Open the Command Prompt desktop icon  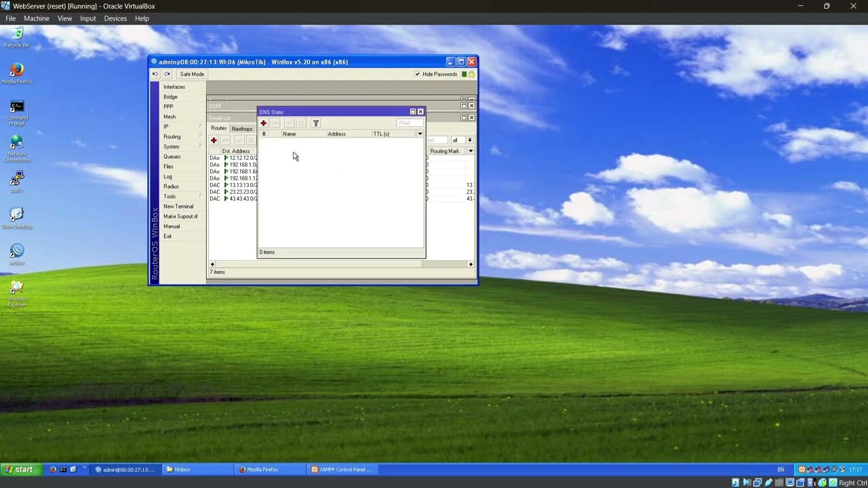(x=17, y=113)
